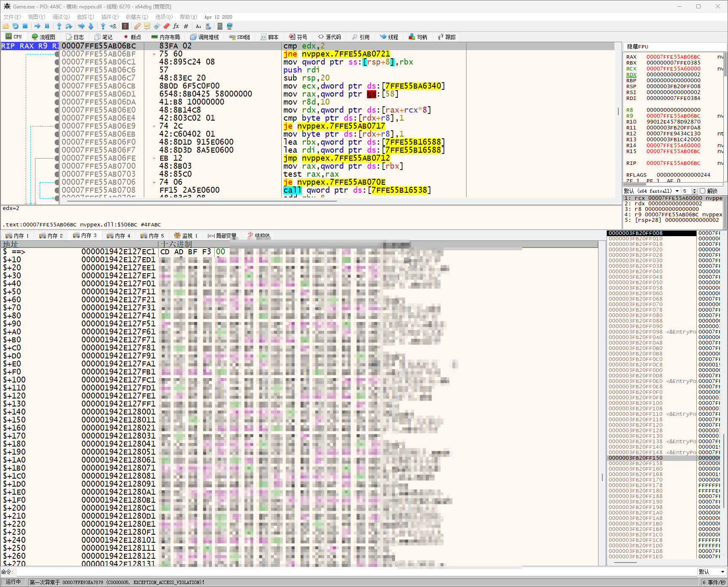Open the 文件 menu
Image resolution: width=728 pixels, height=587 pixels.
(x=12, y=17)
